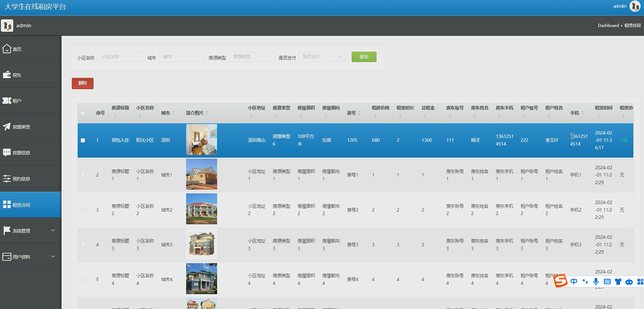
Task: Click card icon beside 用户资料
Action: tap(7, 257)
